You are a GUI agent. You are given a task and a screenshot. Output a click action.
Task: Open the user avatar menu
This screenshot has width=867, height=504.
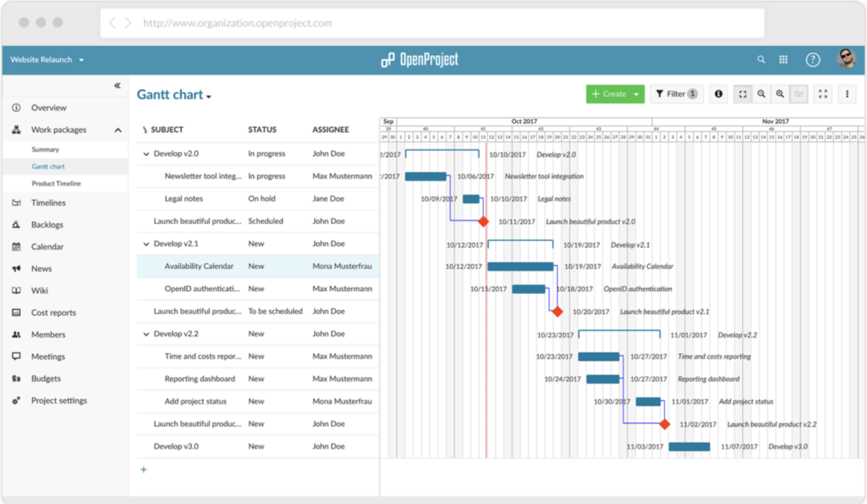[x=846, y=58]
